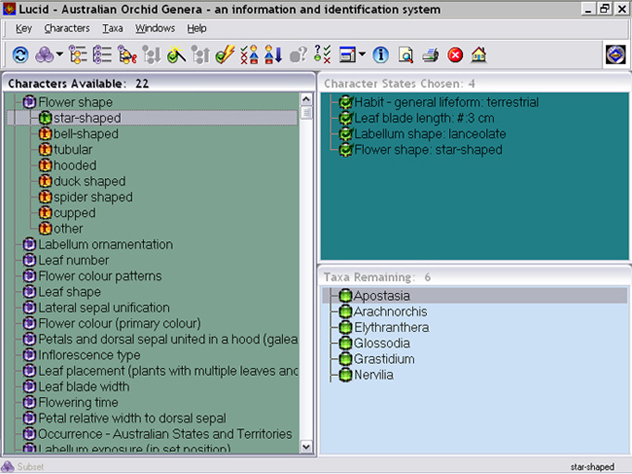The image size is (632, 474).
Task: Click the window layout toolbar icon
Action: pyautogui.click(x=347, y=55)
